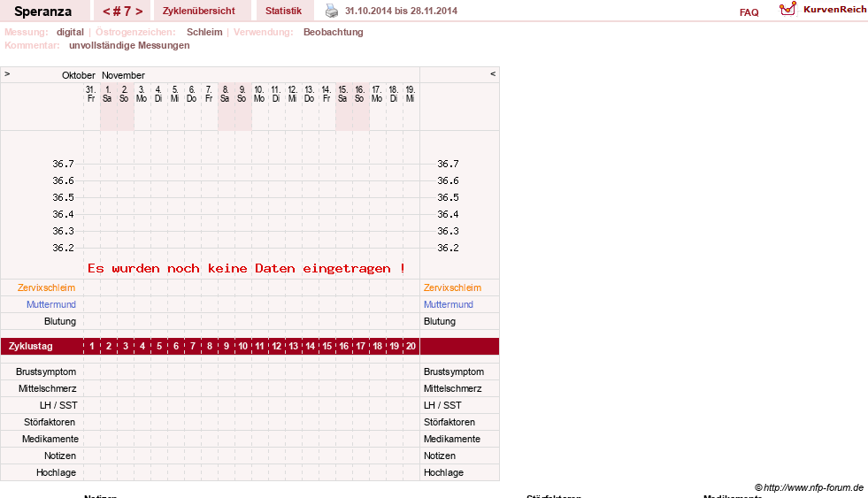Click the left Hochlage row label
Image resolution: width=868 pixels, height=498 pixels.
click(x=56, y=472)
